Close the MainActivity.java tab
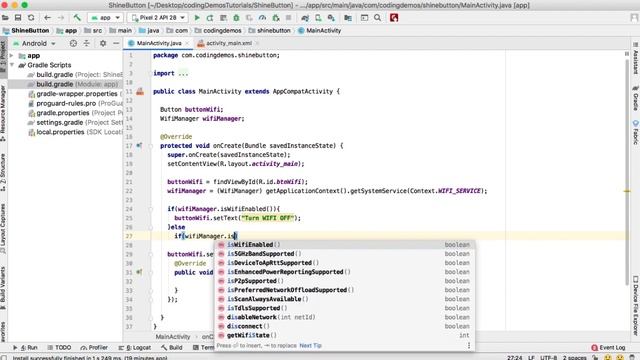Screen dimensions: 640x360 coord(187,43)
